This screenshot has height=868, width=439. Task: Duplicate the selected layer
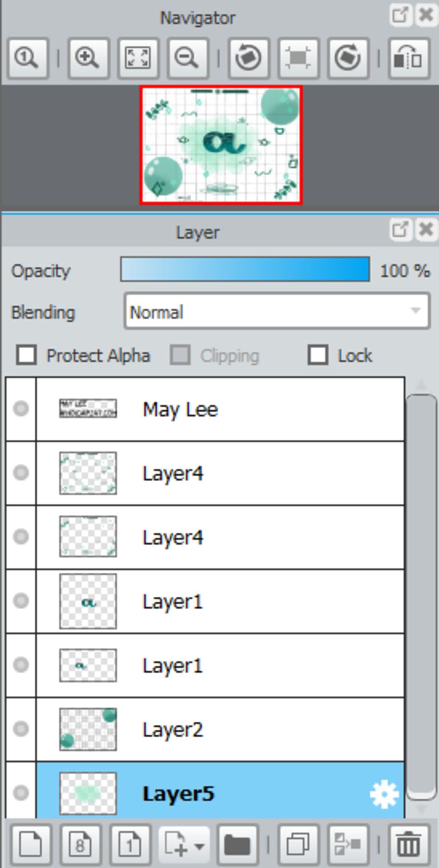[298, 844]
